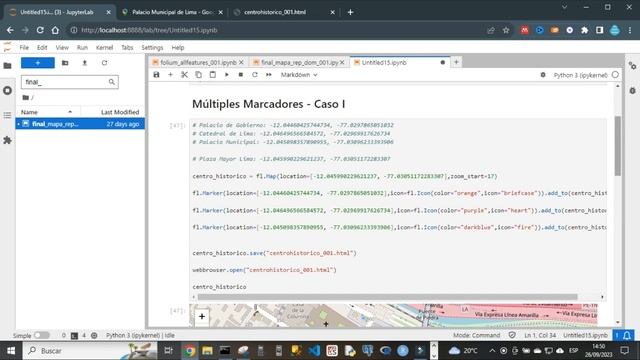Insert a cell below with the plus icon
640x360 pixels.
tap(171, 75)
